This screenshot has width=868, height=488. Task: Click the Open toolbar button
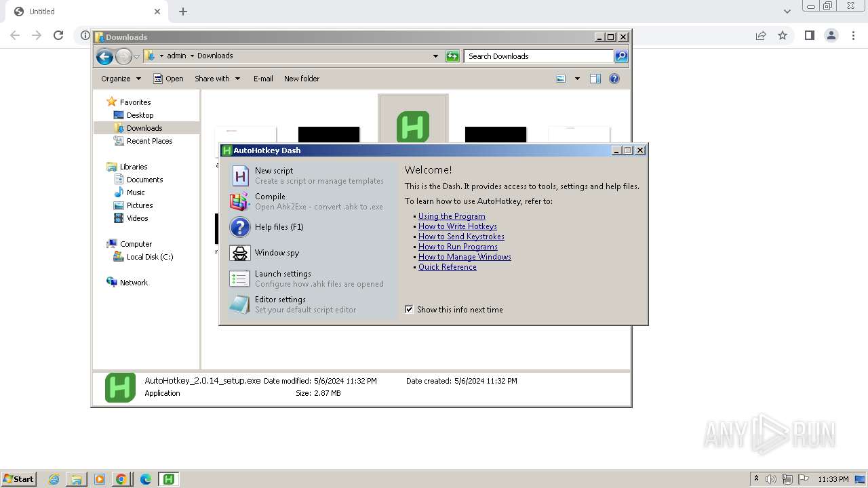click(168, 79)
